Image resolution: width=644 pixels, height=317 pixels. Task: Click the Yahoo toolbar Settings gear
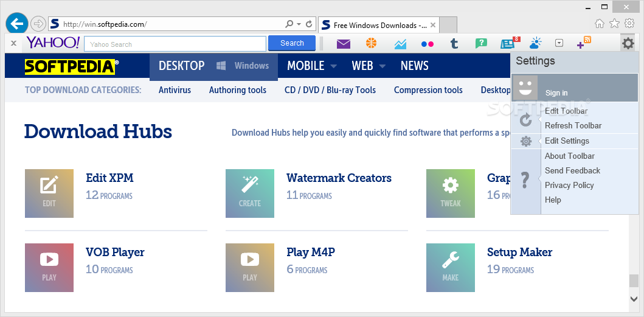click(x=628, y=43)
